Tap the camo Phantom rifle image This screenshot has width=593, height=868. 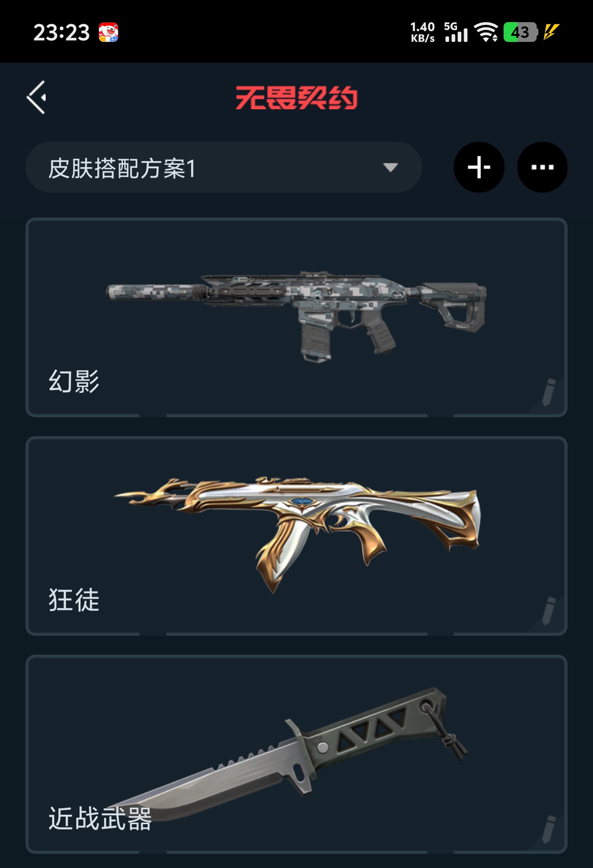(x=296, y=316)
